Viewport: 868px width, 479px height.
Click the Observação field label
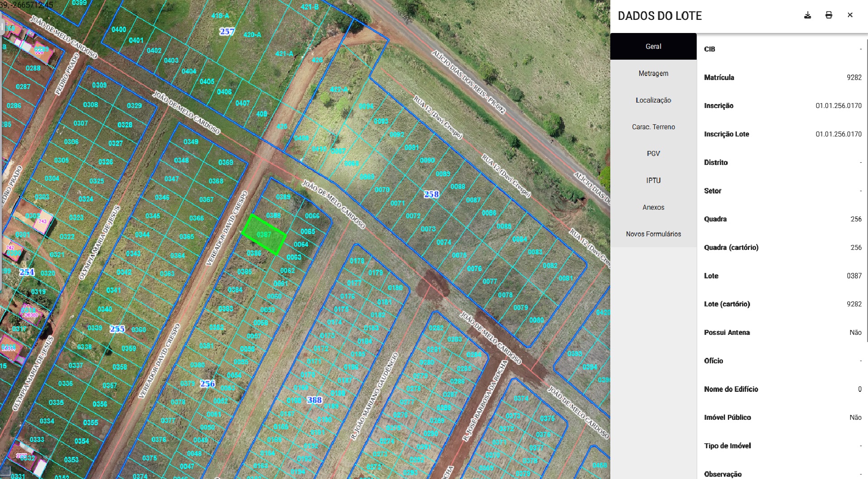coord(722,474)
